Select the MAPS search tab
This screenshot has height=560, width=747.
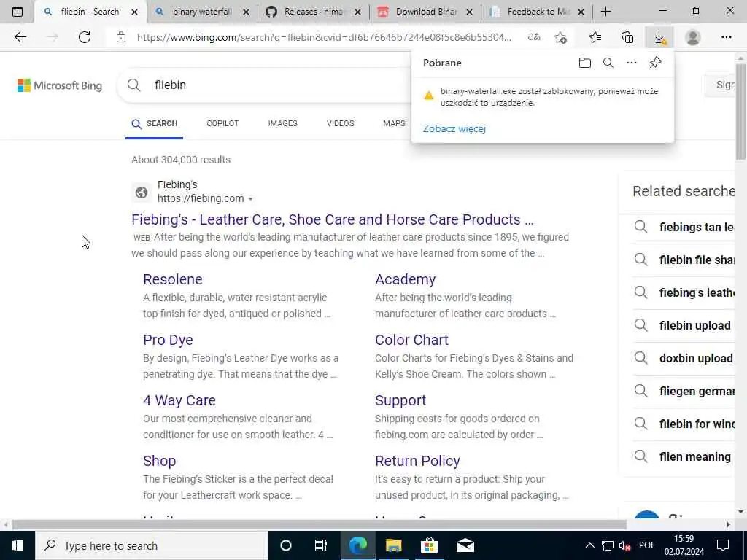[x=394, y=123]
